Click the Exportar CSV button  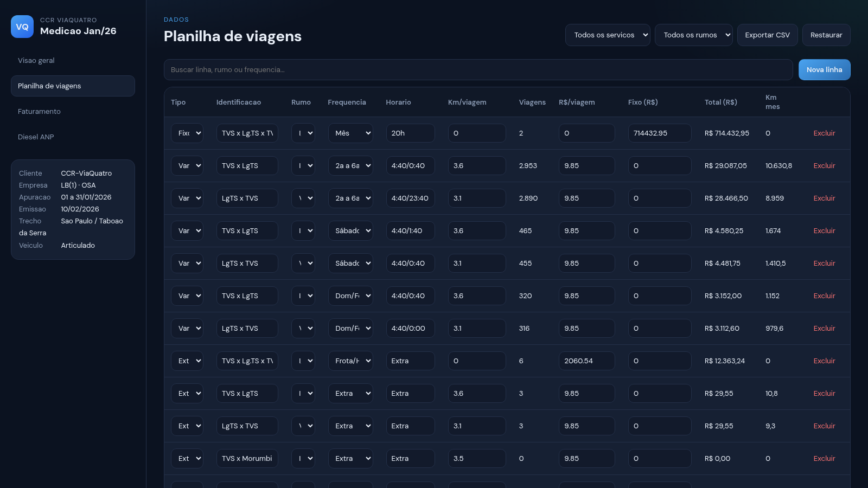tap(767, 35)
